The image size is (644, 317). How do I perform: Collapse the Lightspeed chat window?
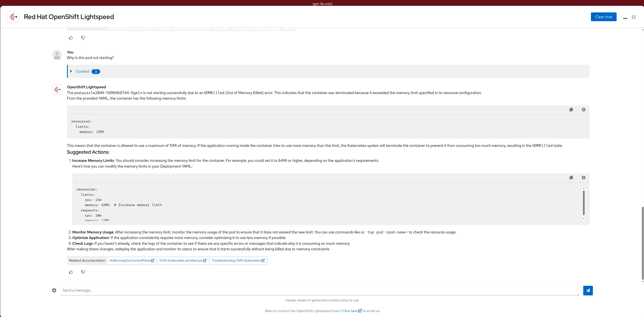click(634, 17)
